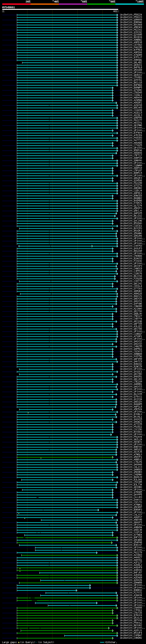The image size is (146, 644).
Task: Select the UniRef100_Q6FT65 label
Action: pyautogui.click(x=131, y=324)
